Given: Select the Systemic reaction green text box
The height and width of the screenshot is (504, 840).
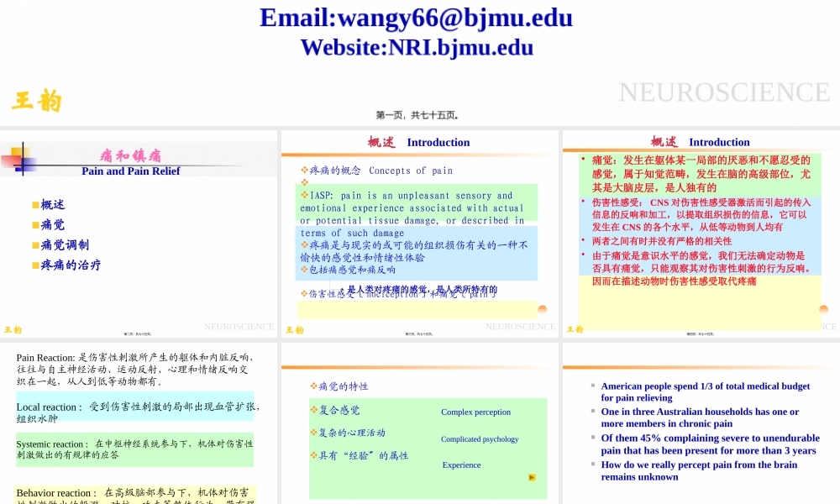Looking at the screenshot, I should (134, 449).
